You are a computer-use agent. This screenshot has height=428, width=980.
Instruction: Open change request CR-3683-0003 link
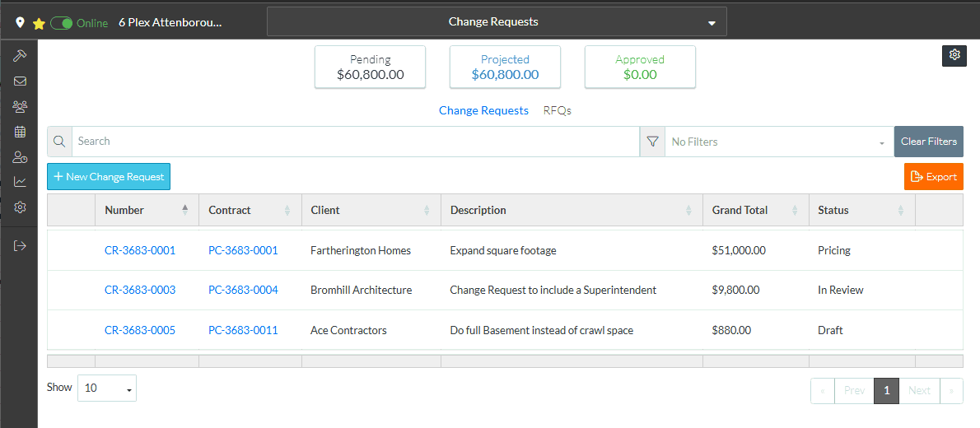(x=140, y=290)
